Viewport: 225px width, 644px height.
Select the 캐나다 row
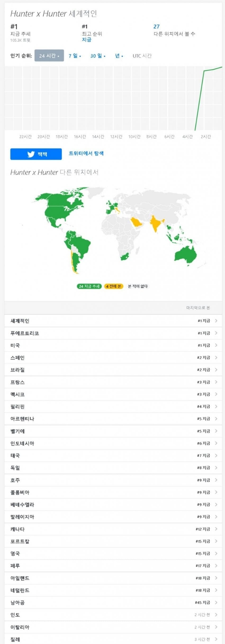[x=113, y=529]
